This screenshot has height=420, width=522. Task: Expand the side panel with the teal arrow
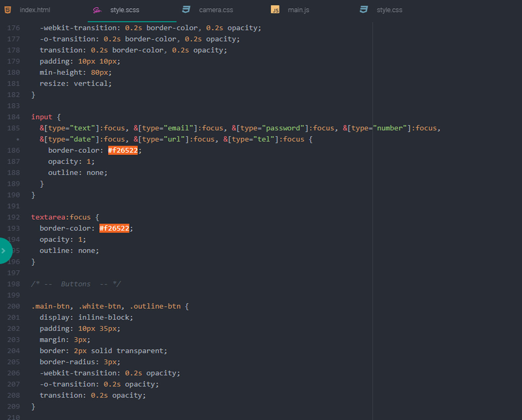(x=4, y=251)
